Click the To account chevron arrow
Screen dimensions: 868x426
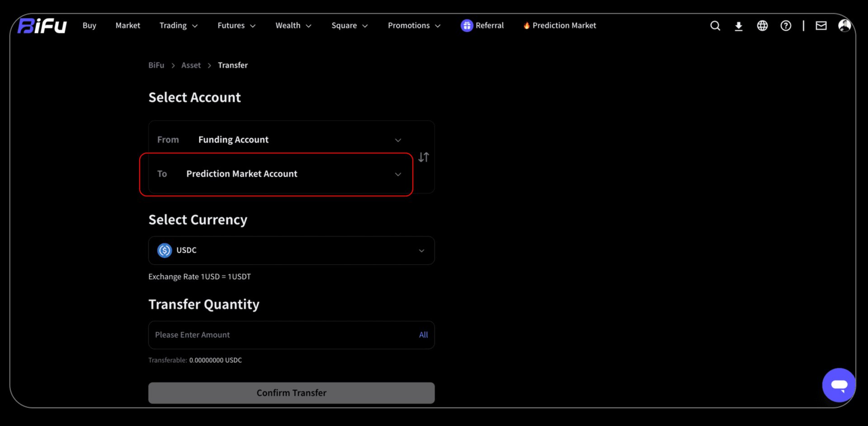tap(398, 175)
